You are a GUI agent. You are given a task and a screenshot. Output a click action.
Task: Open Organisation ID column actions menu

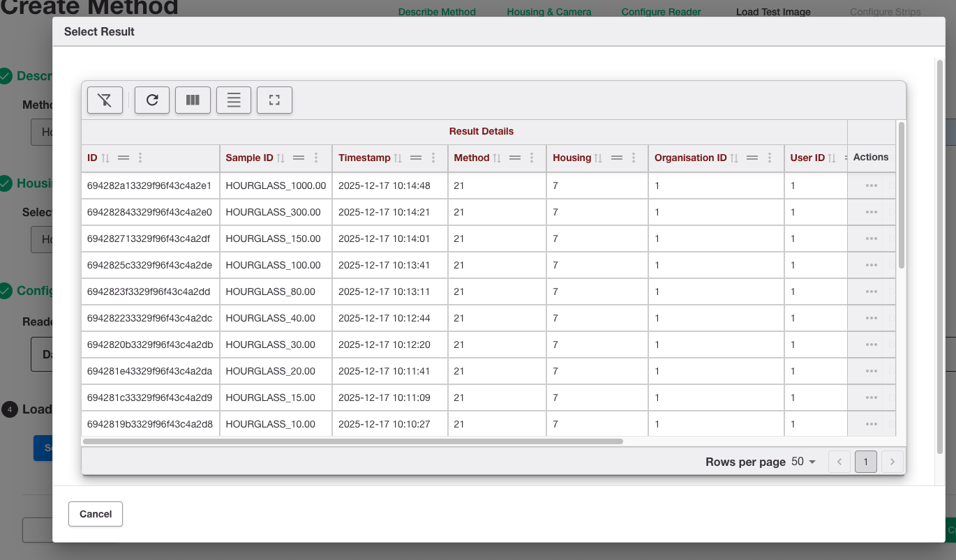770,158
